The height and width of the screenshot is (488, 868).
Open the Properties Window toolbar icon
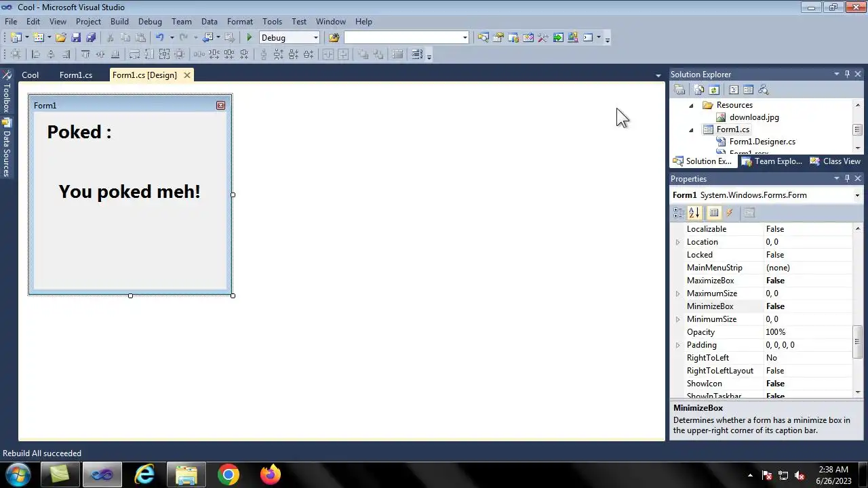498,38
